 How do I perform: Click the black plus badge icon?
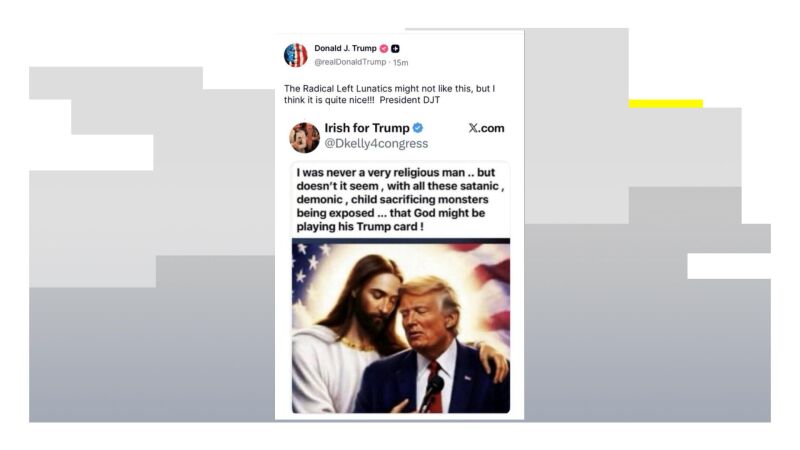point(395,48)
